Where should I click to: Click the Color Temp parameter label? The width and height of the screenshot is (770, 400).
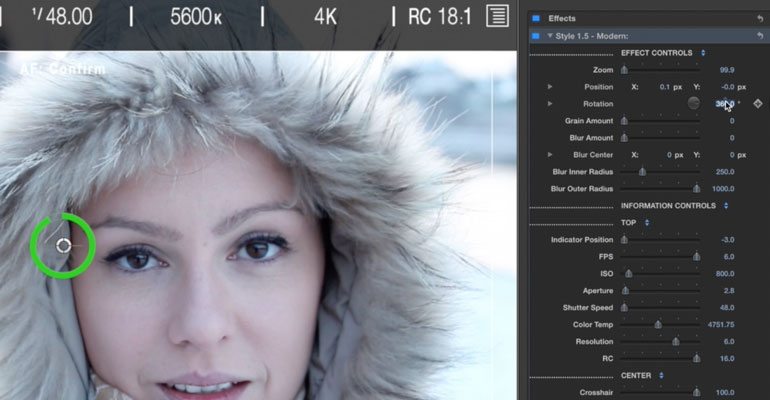coord(593,325)
